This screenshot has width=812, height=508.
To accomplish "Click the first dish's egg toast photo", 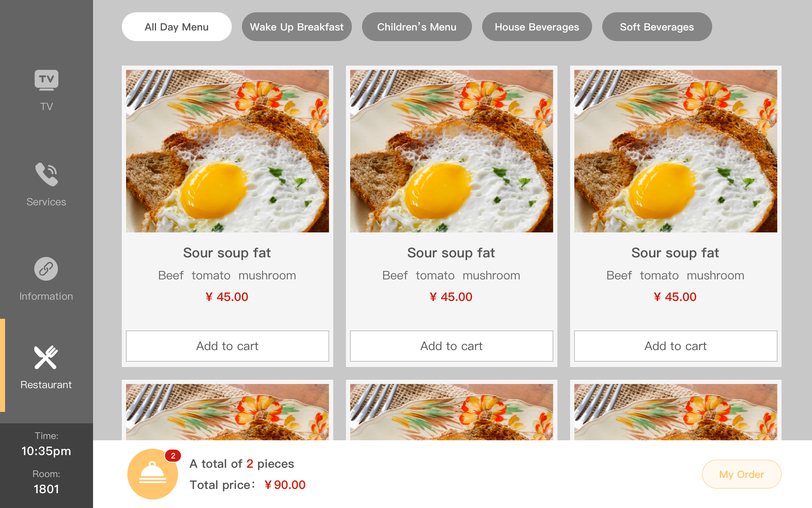I will point(227,151).
